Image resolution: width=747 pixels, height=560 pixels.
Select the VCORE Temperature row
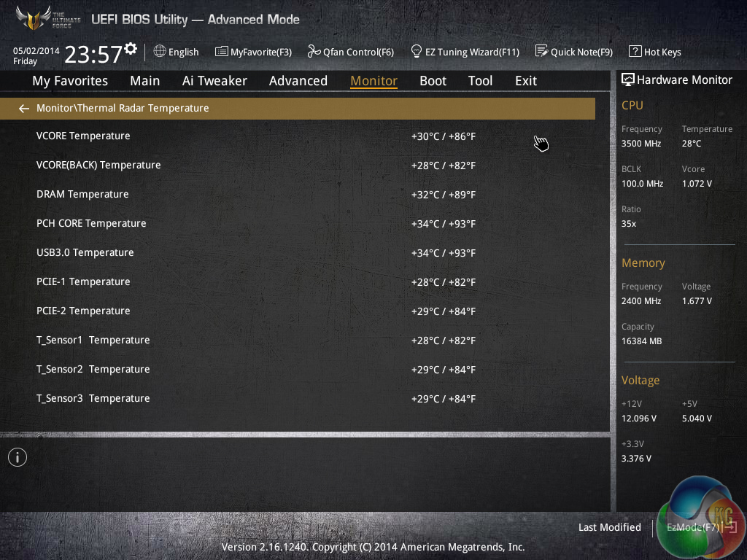[x=298, y=136]
